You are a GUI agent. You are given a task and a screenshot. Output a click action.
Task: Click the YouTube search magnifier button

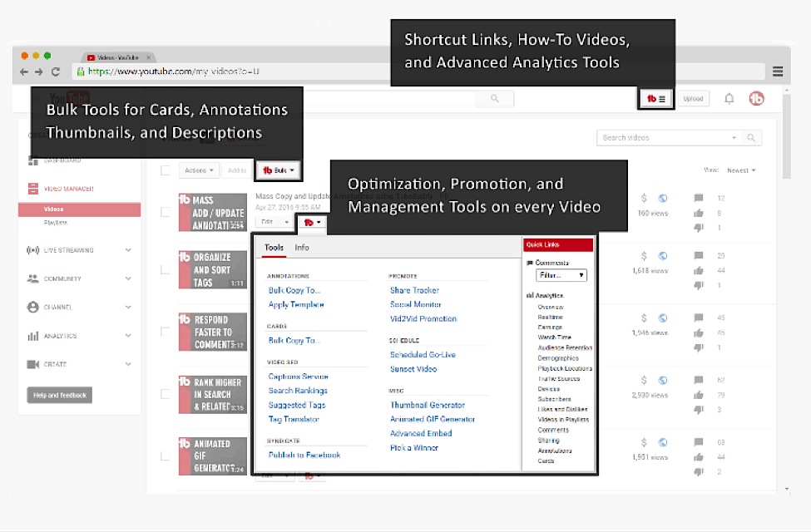tap(494, 98)
